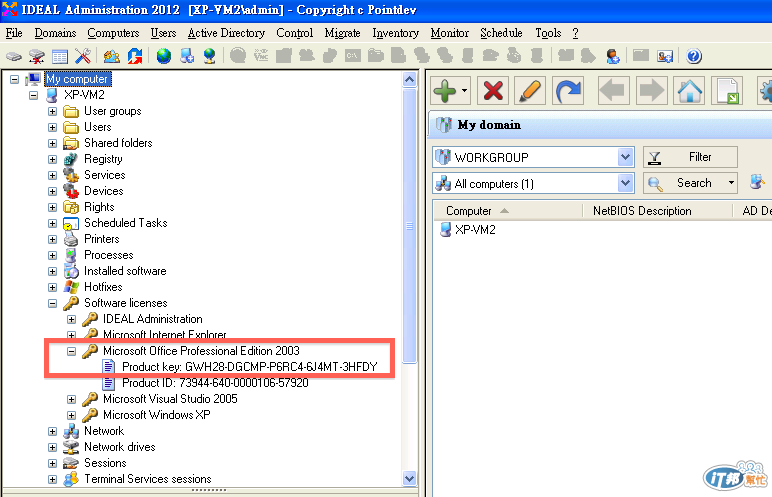Open the WORKGROUP domain dropdown
This screenshot has height=497, width=772.
625,157
